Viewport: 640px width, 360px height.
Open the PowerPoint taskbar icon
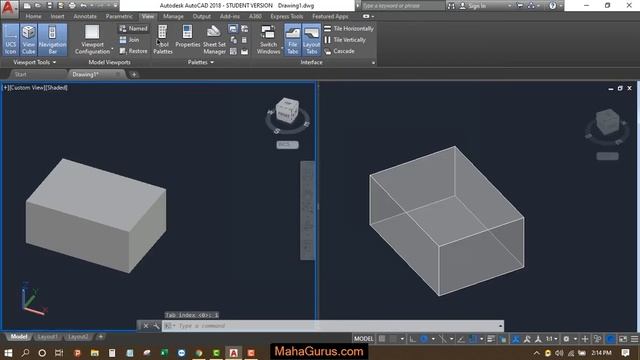77,353
